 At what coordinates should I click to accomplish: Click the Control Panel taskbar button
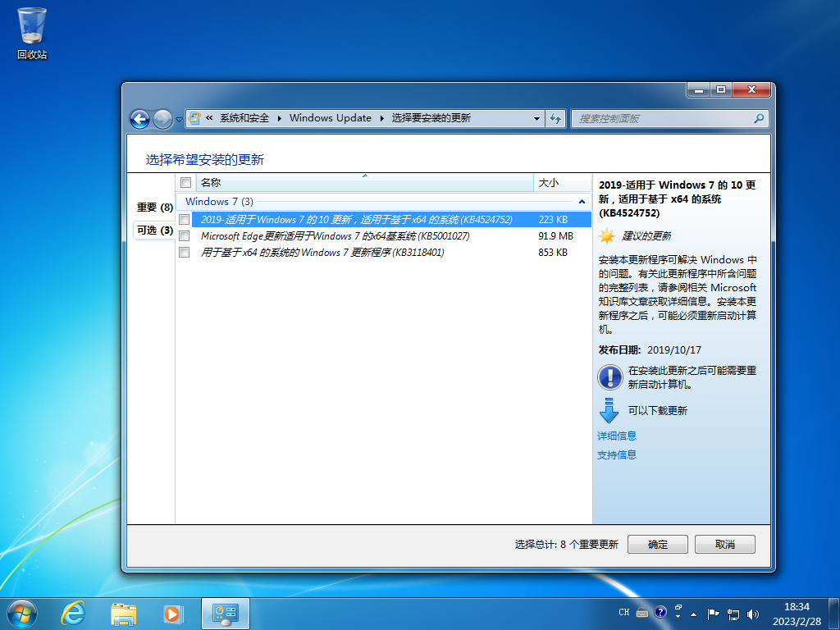(225, 614)
